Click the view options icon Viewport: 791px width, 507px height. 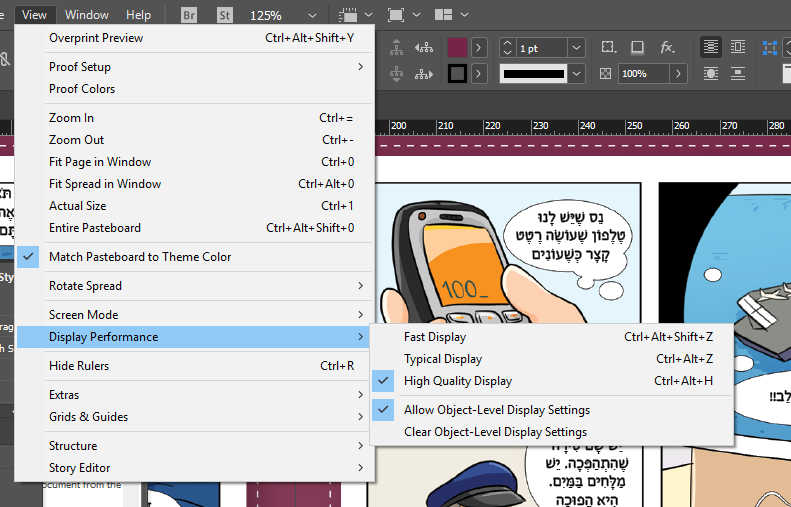click(x=348, y=15)
